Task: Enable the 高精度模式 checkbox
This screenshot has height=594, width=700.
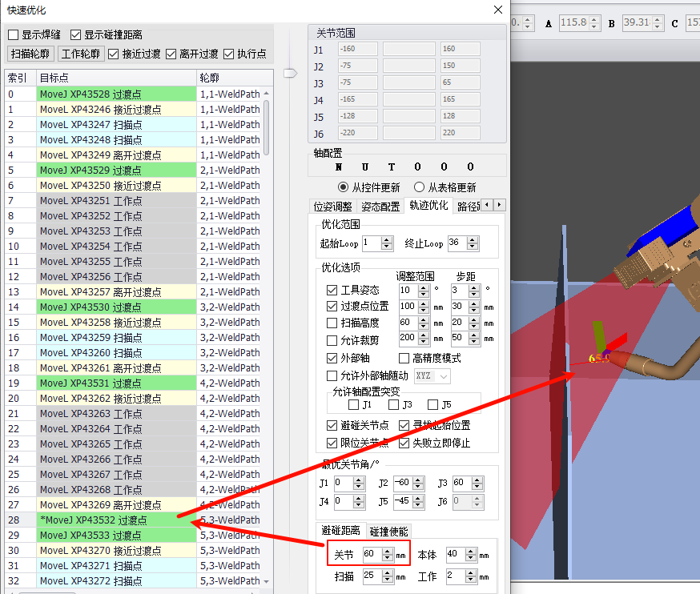Action: coord(405,358)
